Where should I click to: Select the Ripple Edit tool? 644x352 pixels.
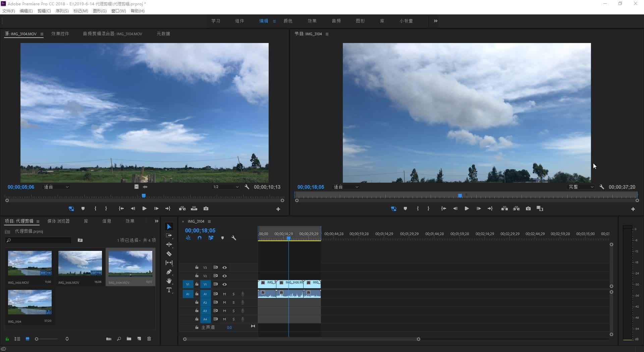coord(169,245)
